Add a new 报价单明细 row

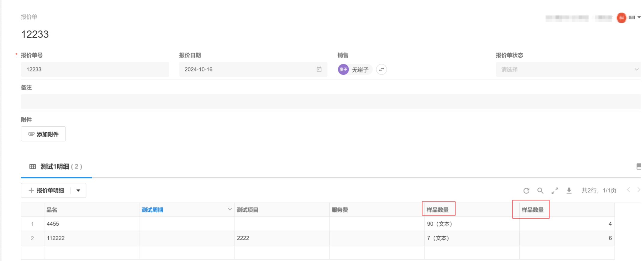tap(46, 190)
